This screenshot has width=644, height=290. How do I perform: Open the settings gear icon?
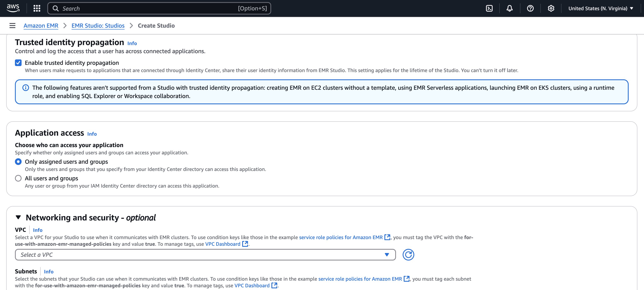[551, 8]
